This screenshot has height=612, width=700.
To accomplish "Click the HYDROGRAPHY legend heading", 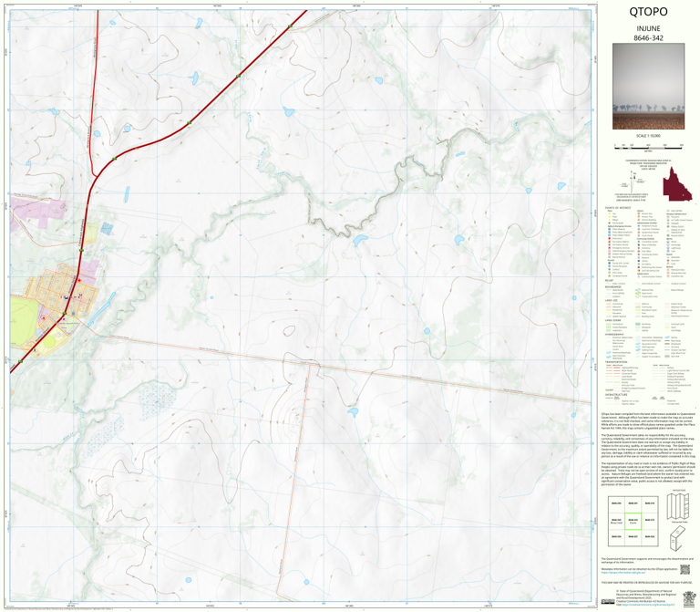I will coord(614,334).
